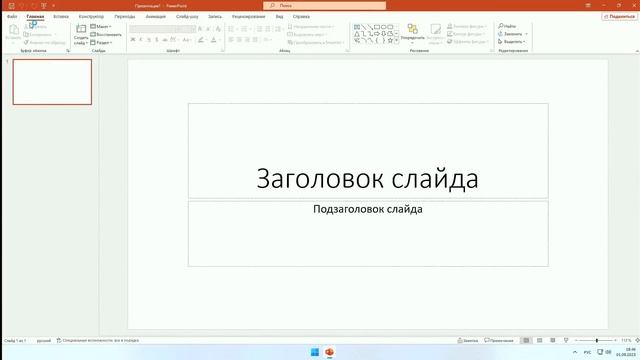This screenshot has width=640, height=360.
Task: Click the numbered list icon
Action: pos(244,29)
